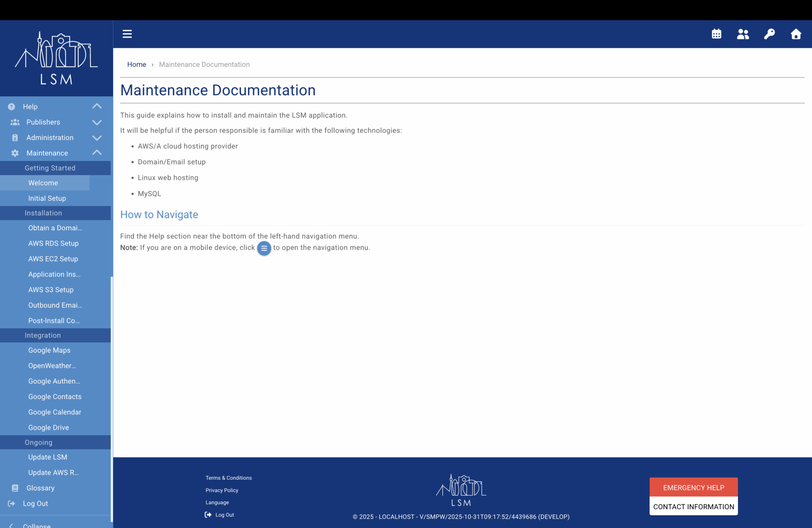
Task: Open the calendar icon in top bar
Action: (x=716, y=34)
